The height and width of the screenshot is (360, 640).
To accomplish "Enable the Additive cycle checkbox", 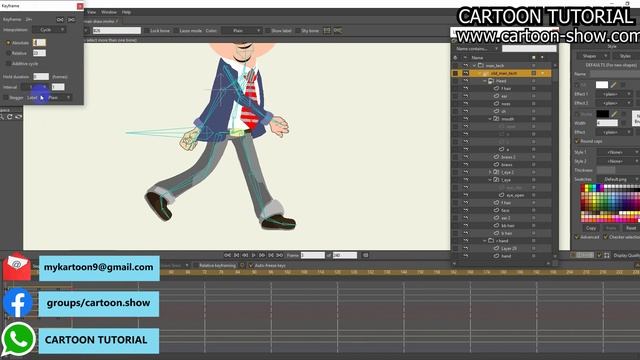I will 8,64.
